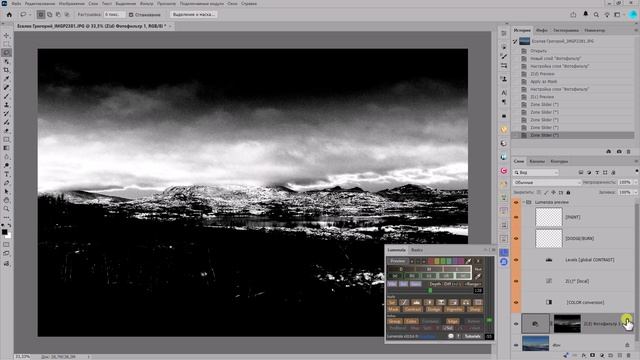The height and width of the screenshot is (360, 640).
Task: Select the Clone Stamp tool
Action: (6, 104)
